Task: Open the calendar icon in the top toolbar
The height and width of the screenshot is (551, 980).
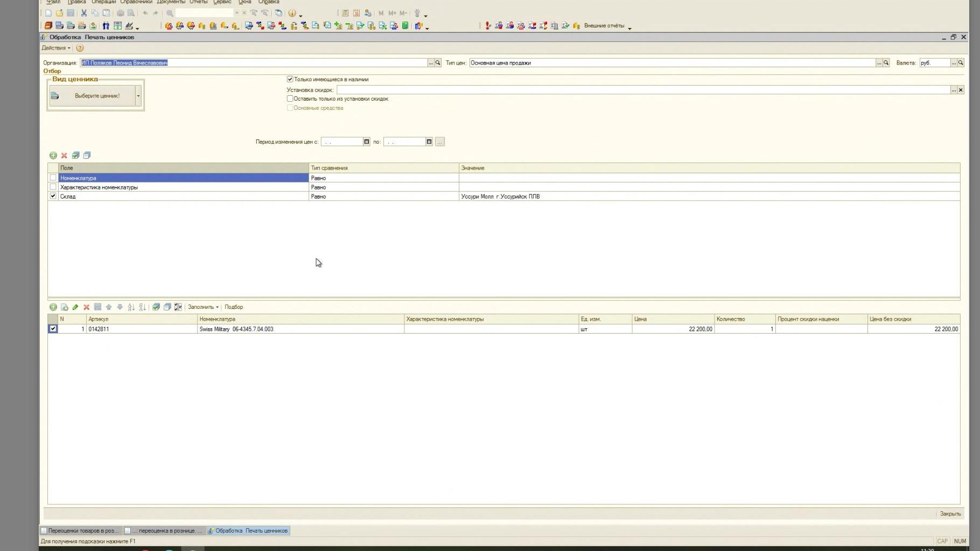Action: [x=356, y=13]
